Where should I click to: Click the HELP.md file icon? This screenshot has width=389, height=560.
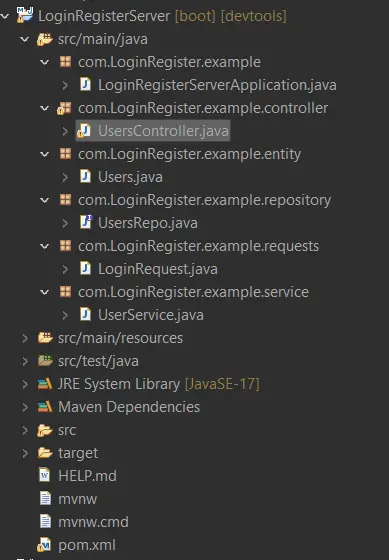pos(45,475)
